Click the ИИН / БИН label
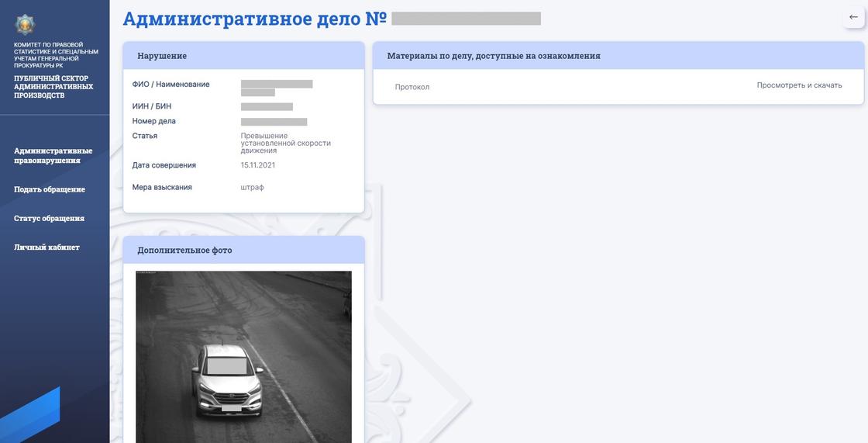868x443 pixels. click(x=152, y=106)
